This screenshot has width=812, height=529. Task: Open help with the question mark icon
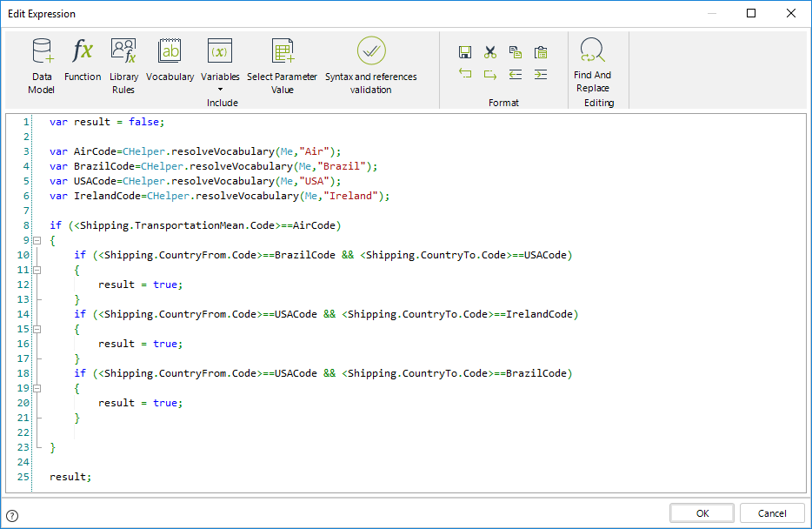[12, 516]
